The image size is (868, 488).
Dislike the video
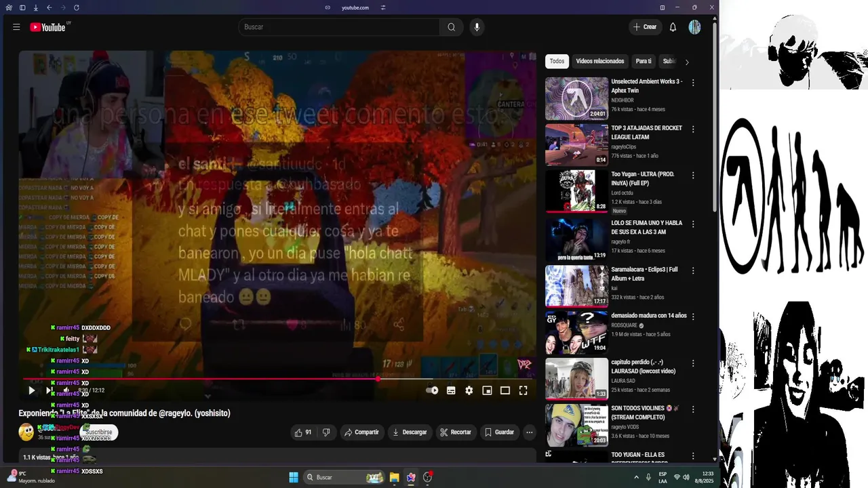pos(326,432)
